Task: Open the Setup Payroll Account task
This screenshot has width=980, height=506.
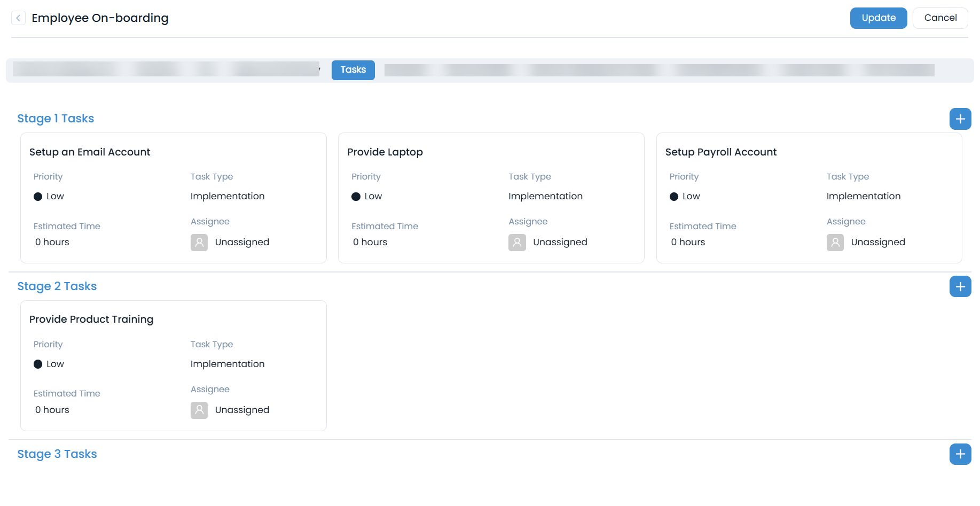Action: pos(720,152)
